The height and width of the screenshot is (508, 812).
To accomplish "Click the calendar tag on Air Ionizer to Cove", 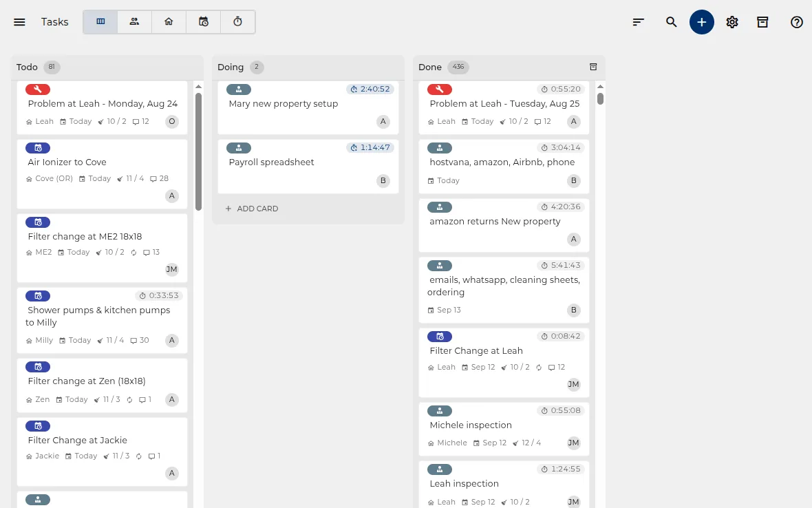I will pyautogui.click(x=38, y=148).
